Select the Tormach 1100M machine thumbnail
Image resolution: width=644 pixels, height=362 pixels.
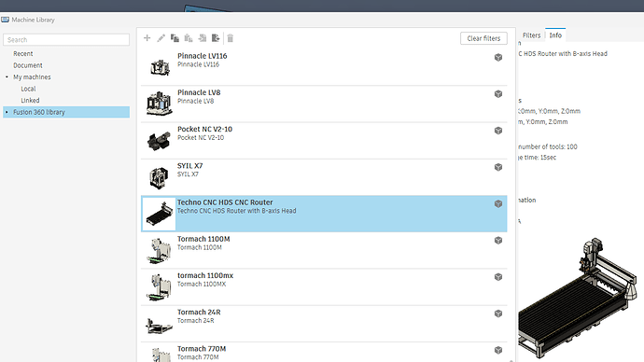(159, 250)
